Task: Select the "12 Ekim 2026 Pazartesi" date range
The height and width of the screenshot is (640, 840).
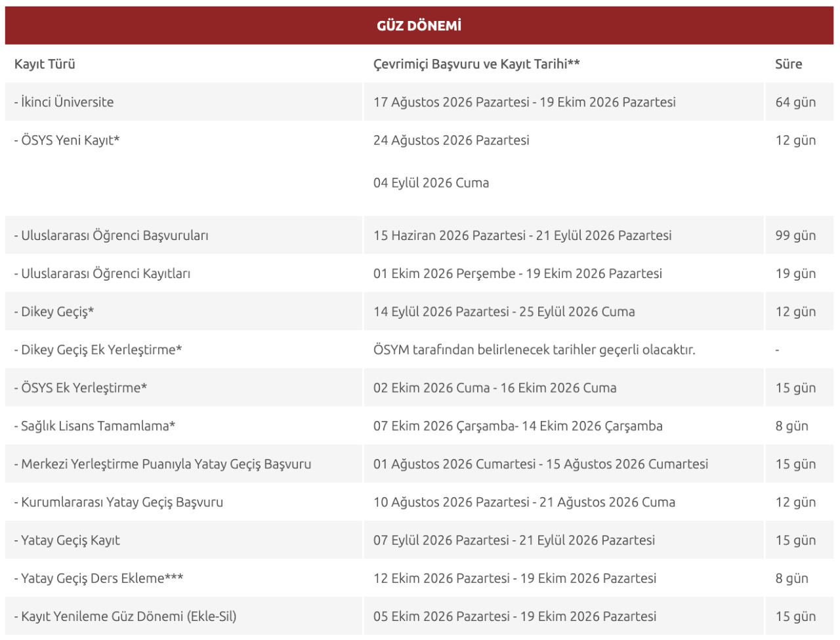Action: [514, 578]
